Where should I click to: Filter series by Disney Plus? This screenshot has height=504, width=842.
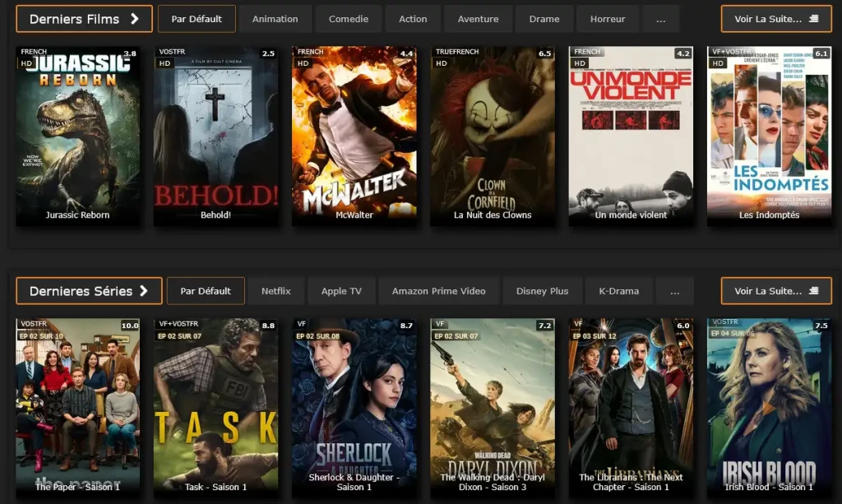543,291
